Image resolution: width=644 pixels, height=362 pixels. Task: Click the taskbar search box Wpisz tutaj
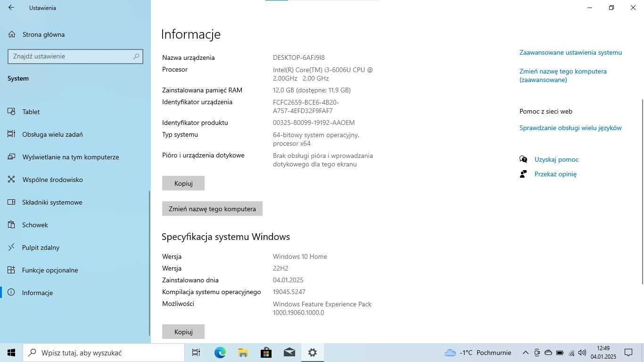104,353
